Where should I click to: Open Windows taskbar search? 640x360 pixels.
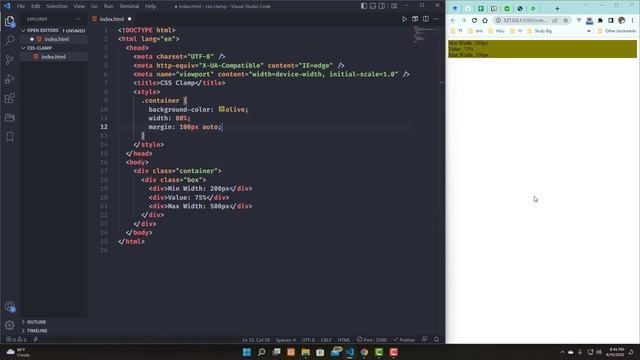[x=262, y=352]
